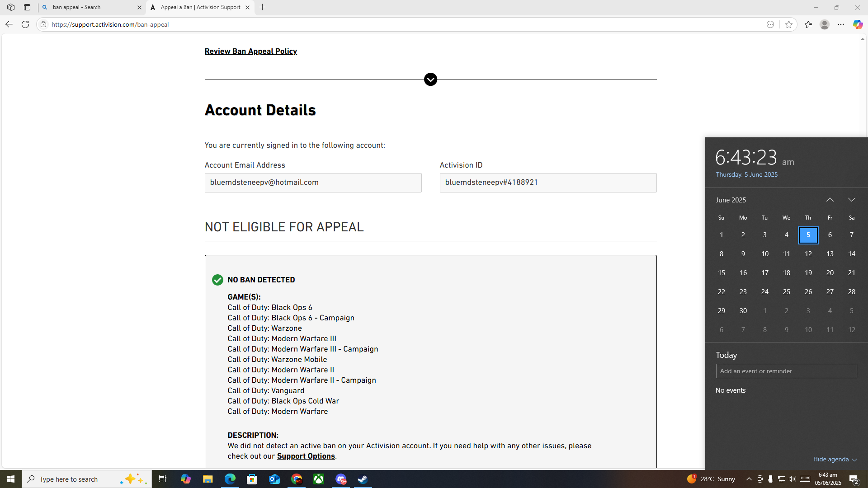This screenshot has width=868, height=488.
Task: Hide agenda in calendar flyout
Action: (x=835, y=459)
